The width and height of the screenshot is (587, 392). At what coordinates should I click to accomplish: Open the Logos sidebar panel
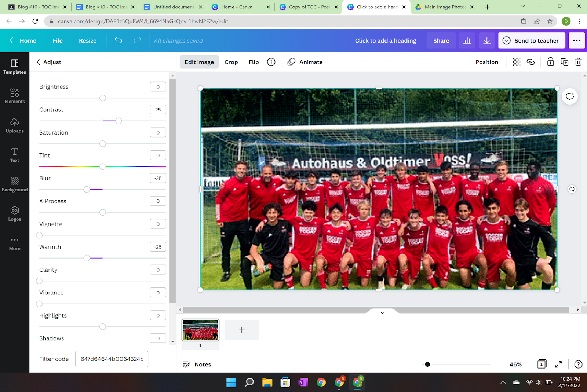click(15, 213)
